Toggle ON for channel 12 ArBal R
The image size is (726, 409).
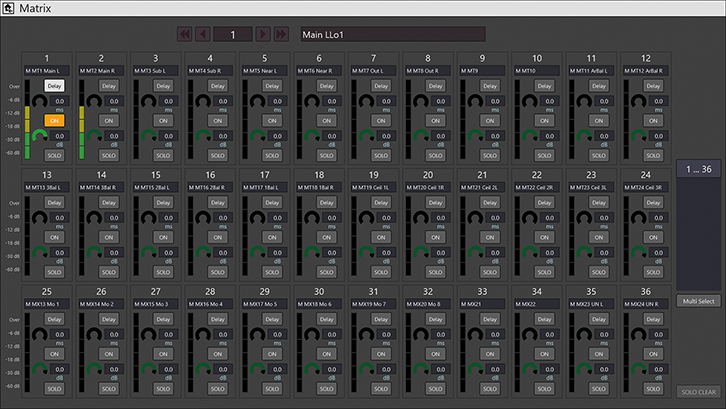653,120
